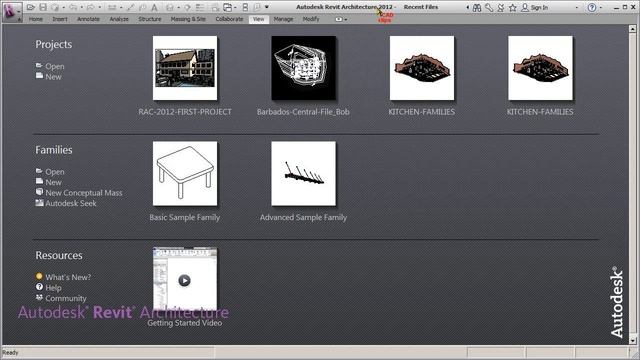Click the scrollbar up arrow on right edge

[x=633, y=29]
